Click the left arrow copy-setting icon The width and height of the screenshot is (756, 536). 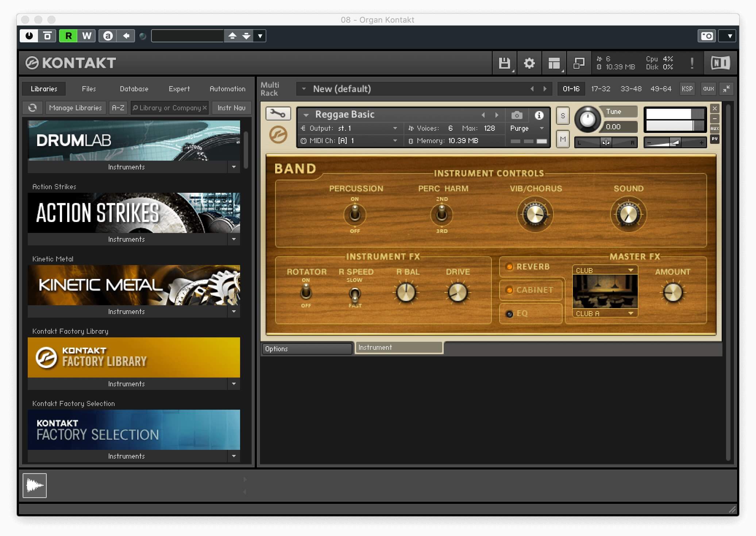126,36
